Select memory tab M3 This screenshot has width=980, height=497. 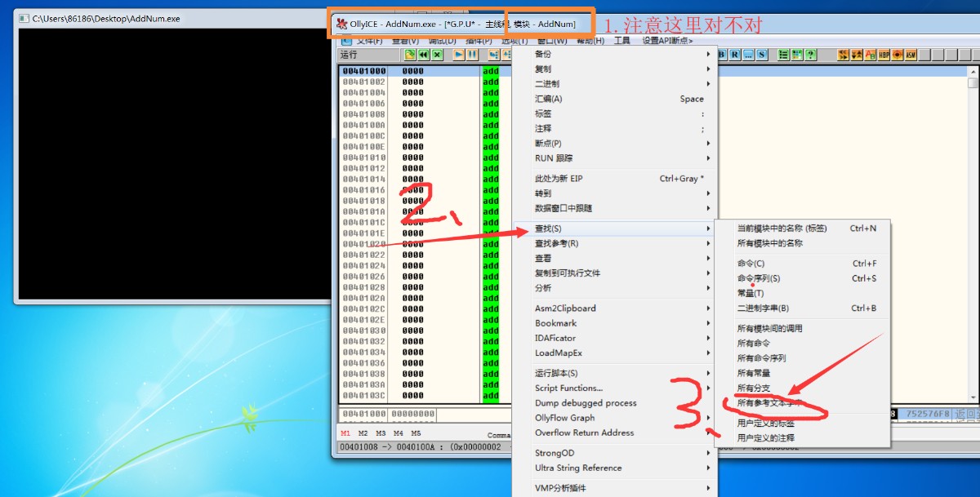point(381,433)
